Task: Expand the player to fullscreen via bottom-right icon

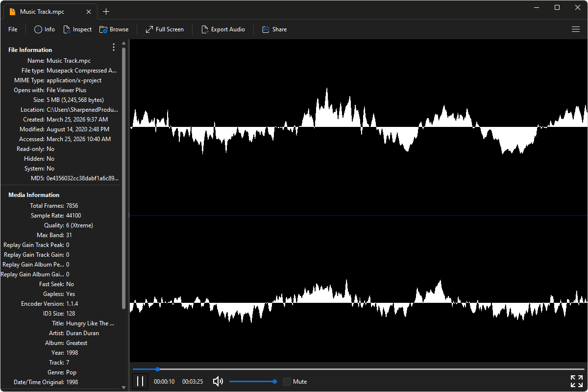Action: [x=576, y=381]
